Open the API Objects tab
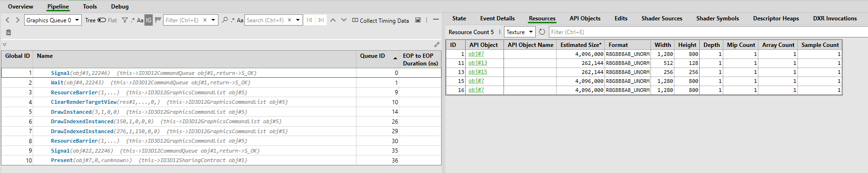868x173 pixels. tap(585, 18)
